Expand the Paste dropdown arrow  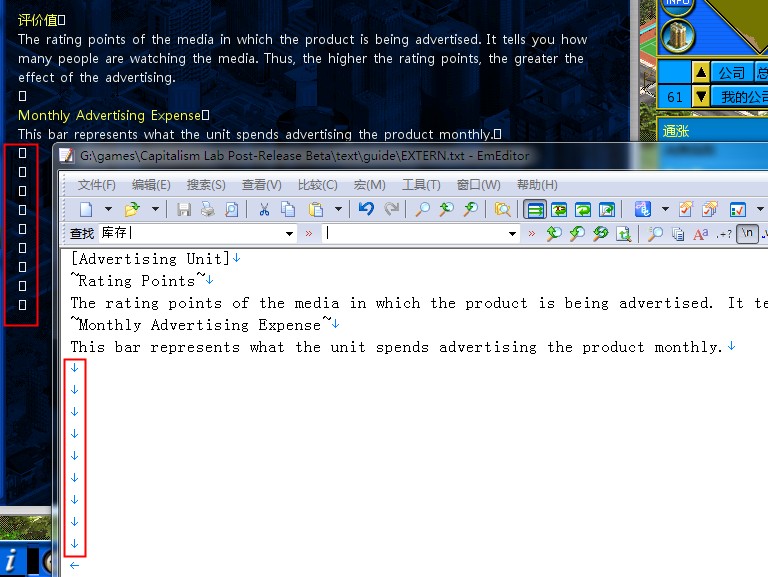coord(338,209)
